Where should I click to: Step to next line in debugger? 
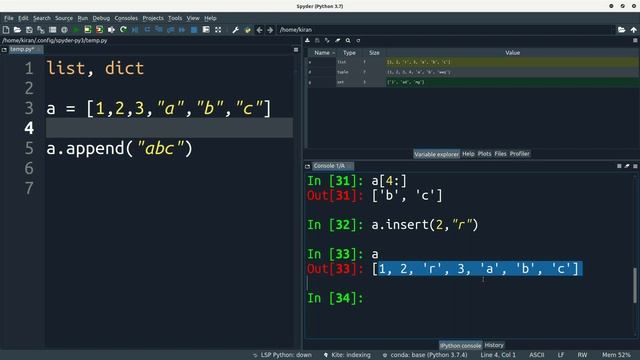tap(147, 30)
